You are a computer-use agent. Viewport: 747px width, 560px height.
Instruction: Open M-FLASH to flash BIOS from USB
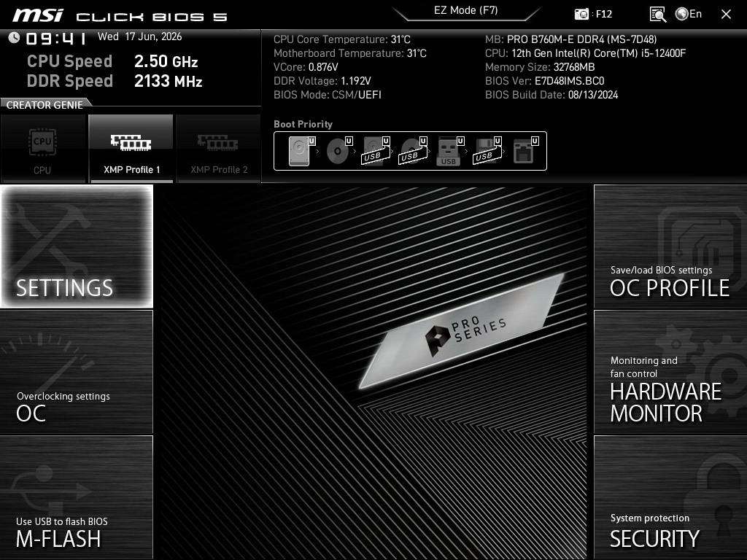pyautogui.click(x=77, y=497)
